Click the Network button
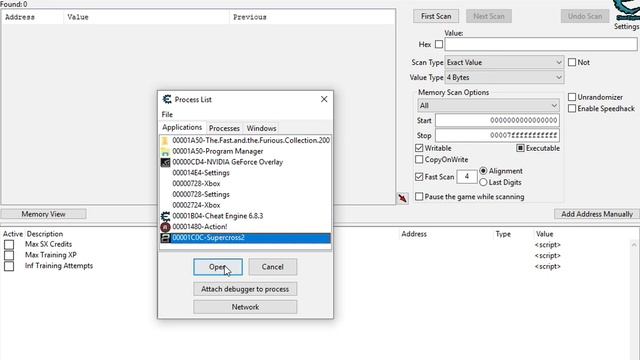 [245, 307]
